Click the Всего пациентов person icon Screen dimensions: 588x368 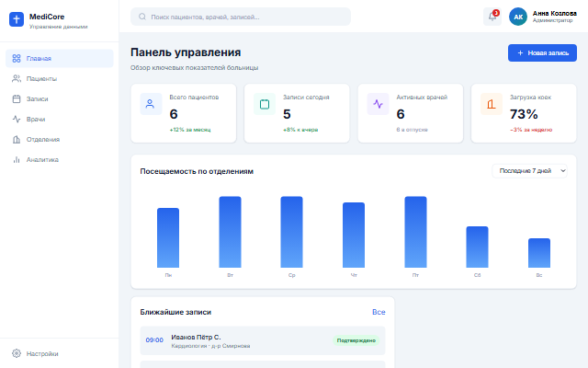click(151, 104)
